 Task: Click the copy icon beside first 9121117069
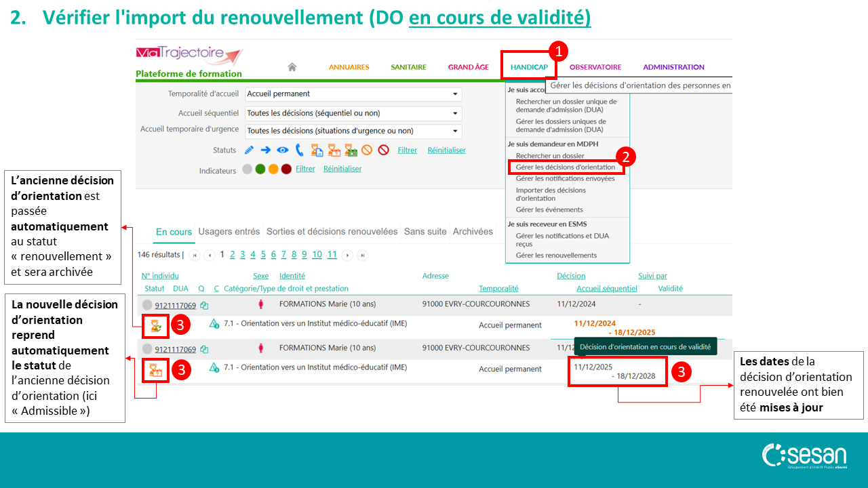204,306
